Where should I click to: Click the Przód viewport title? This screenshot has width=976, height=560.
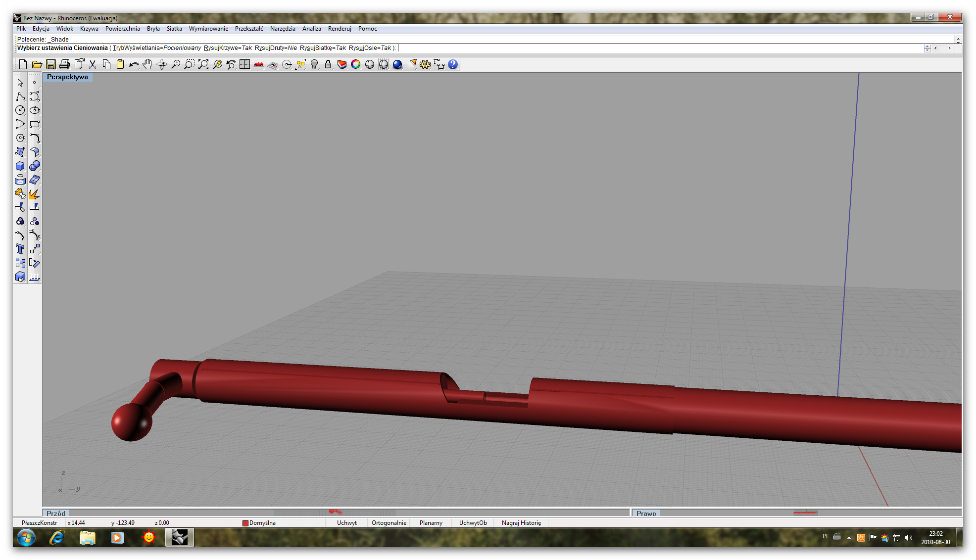pos(56,513)
